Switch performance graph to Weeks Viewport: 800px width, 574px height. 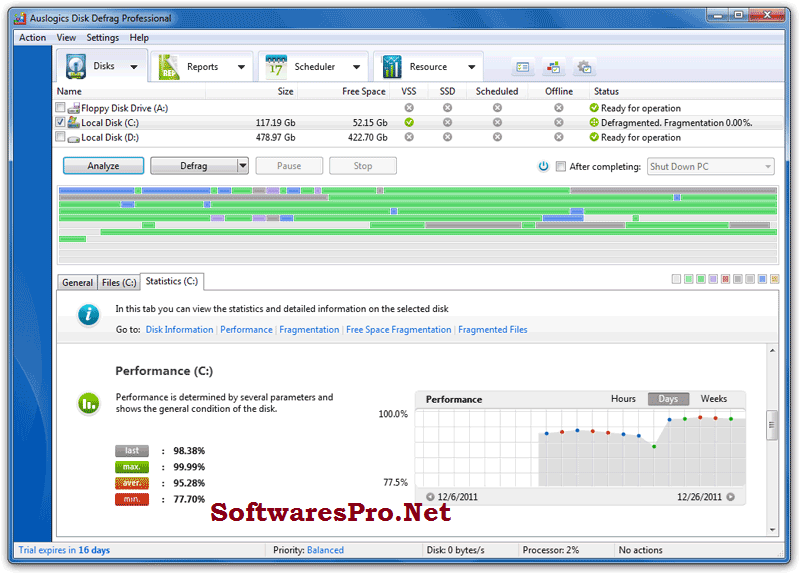coord(713,399)
